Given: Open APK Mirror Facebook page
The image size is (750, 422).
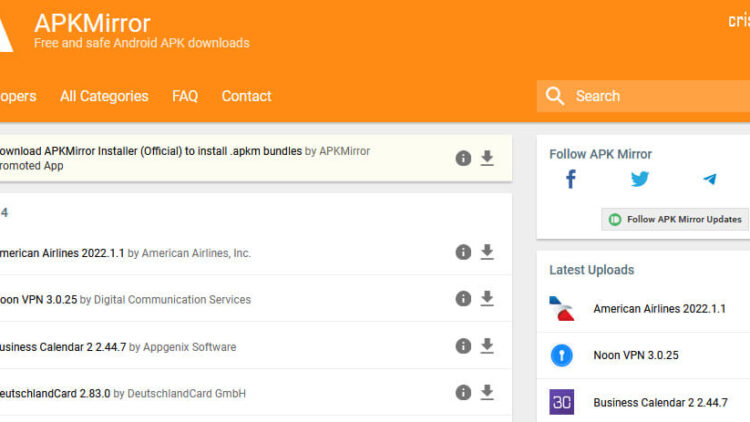Looking at the screenshot, I should click(x=571, y=180).
